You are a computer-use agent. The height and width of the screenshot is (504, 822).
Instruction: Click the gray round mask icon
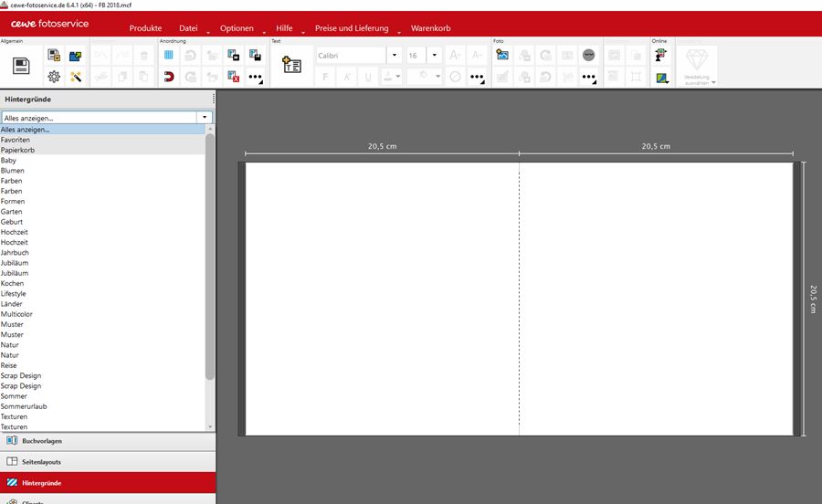[x=589, y=55]
